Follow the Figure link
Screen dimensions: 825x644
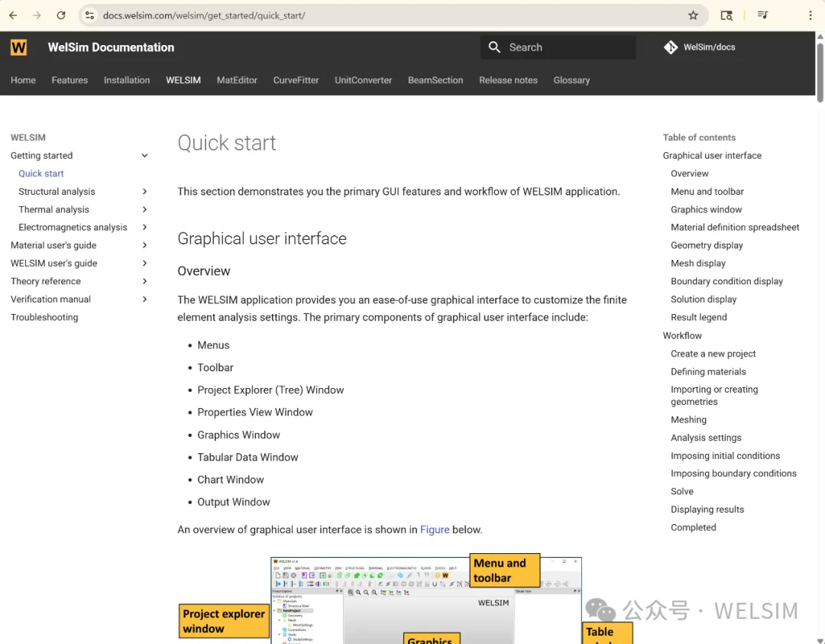click(435, 530)
